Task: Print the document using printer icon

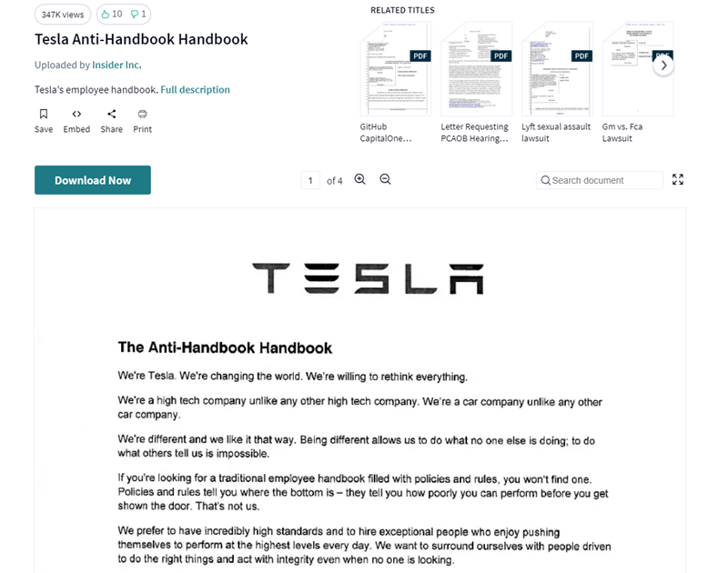Action: 143,114
